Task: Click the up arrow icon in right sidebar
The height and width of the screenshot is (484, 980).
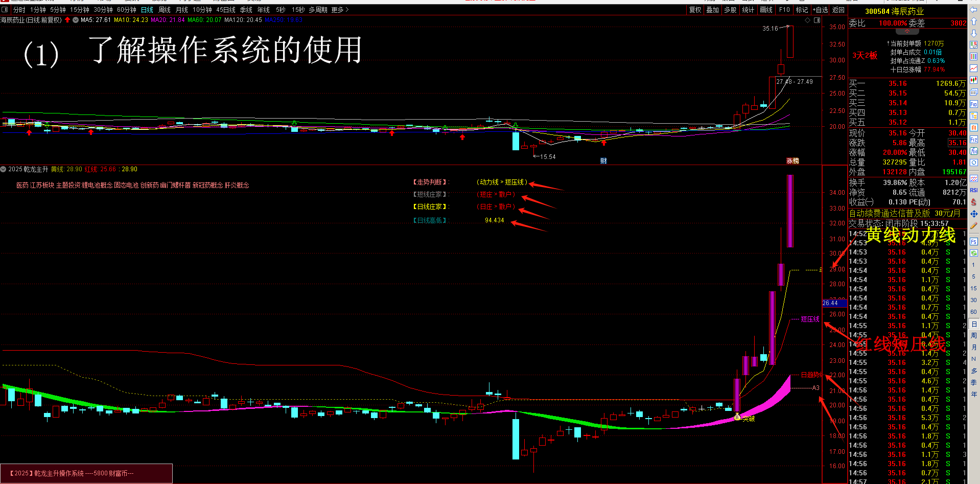Action: (974, 21)
